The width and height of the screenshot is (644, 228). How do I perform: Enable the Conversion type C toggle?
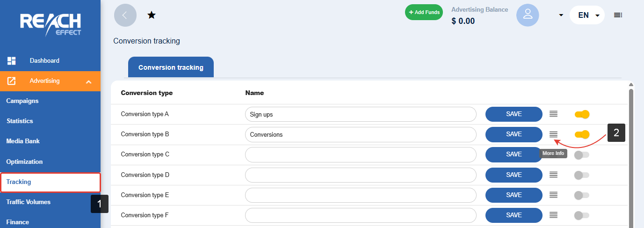click(x=582, y=155)
